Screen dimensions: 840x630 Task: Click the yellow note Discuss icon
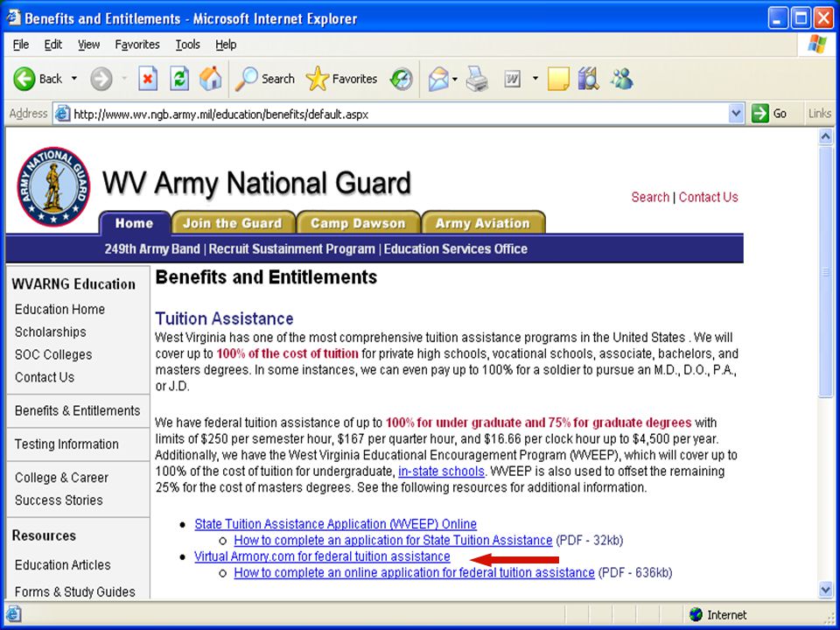click(x=557, y=80)
